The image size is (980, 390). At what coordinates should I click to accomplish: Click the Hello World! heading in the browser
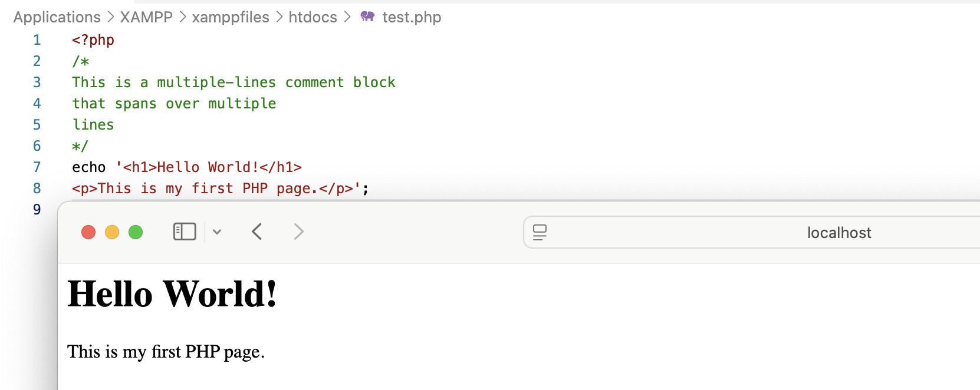click(172, 293)
